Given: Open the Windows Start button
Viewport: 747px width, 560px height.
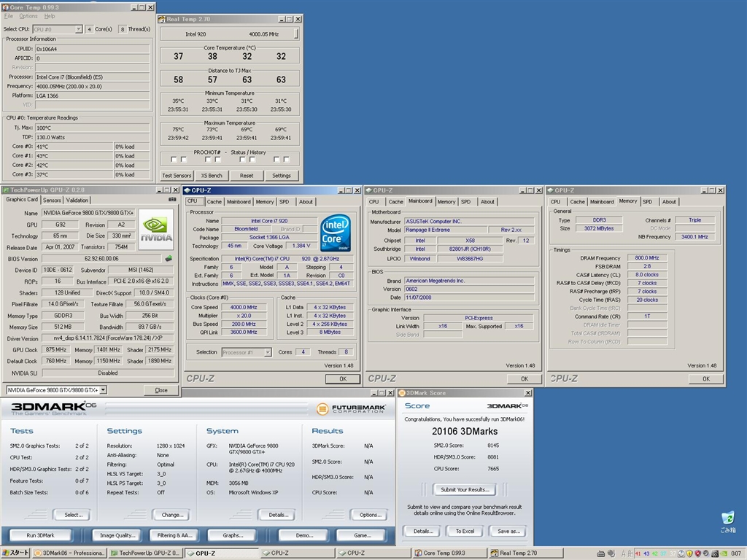Looking at the screenshot, I should point(16,553).
